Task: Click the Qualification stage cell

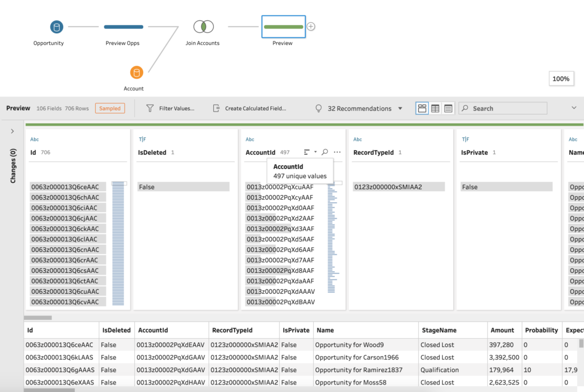Action: pyautogui.click(x=453, y=370)
